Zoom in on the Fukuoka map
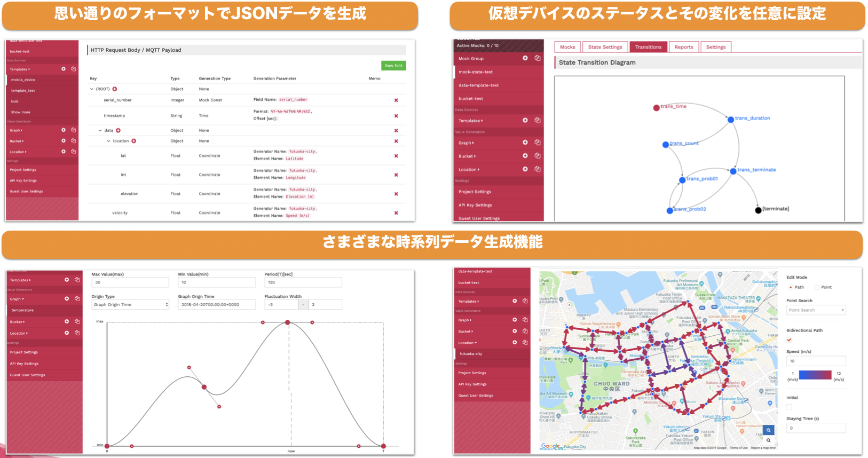The width and height of the screenshot is (868, 458). [x=769, y=430]
